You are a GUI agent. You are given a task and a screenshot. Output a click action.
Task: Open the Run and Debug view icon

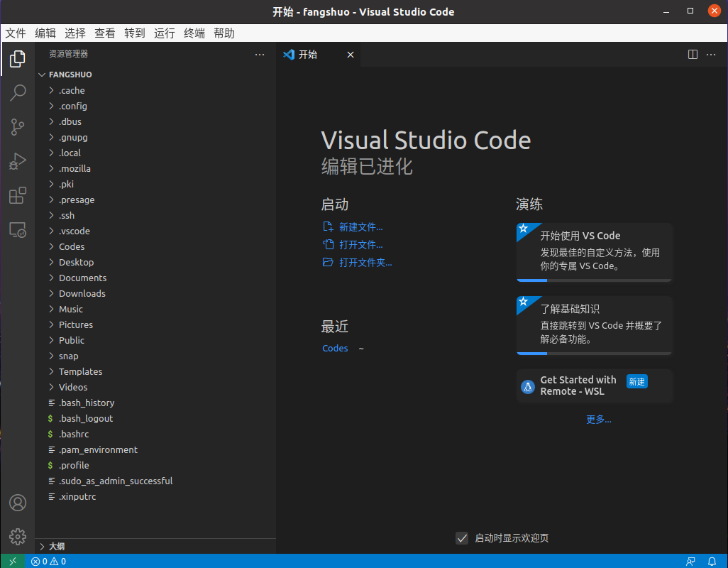pyautogui.click(x=18, y=161)
